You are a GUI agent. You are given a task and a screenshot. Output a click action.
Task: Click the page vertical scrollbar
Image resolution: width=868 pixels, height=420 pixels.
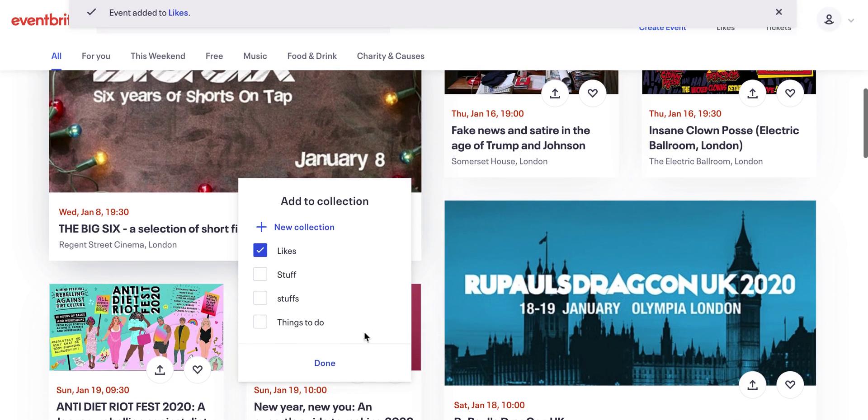pos(865,123)
